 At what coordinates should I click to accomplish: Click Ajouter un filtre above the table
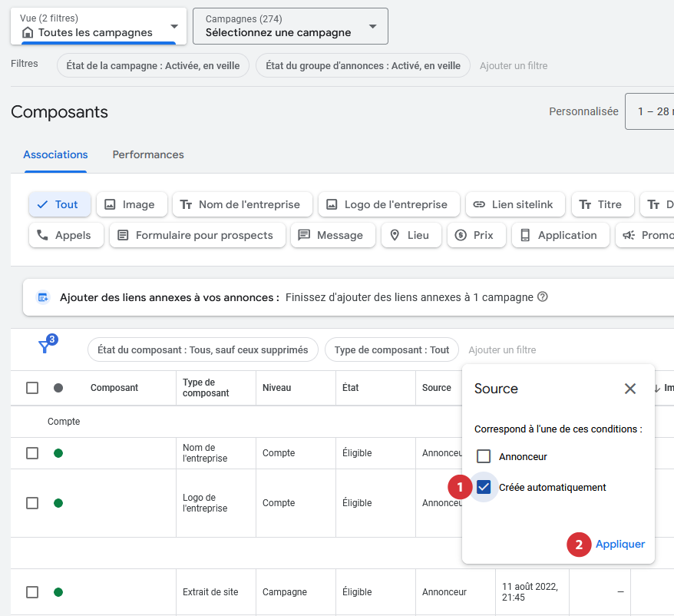point(502,349)
